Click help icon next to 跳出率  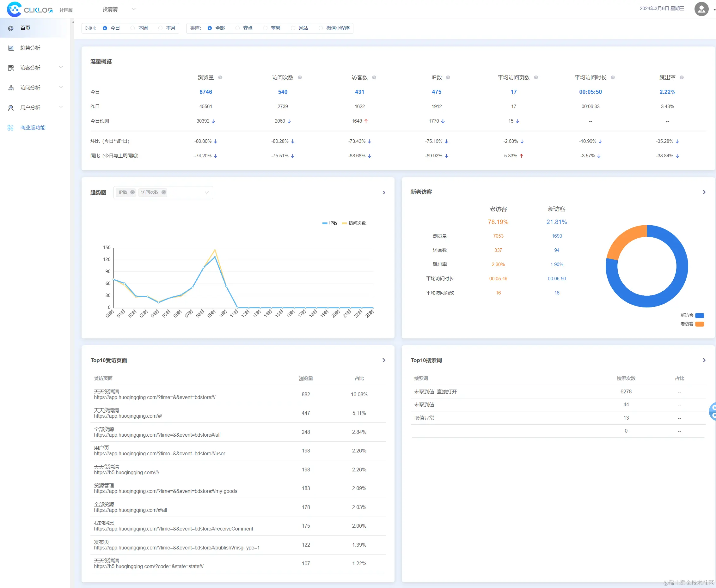point(682,77)
